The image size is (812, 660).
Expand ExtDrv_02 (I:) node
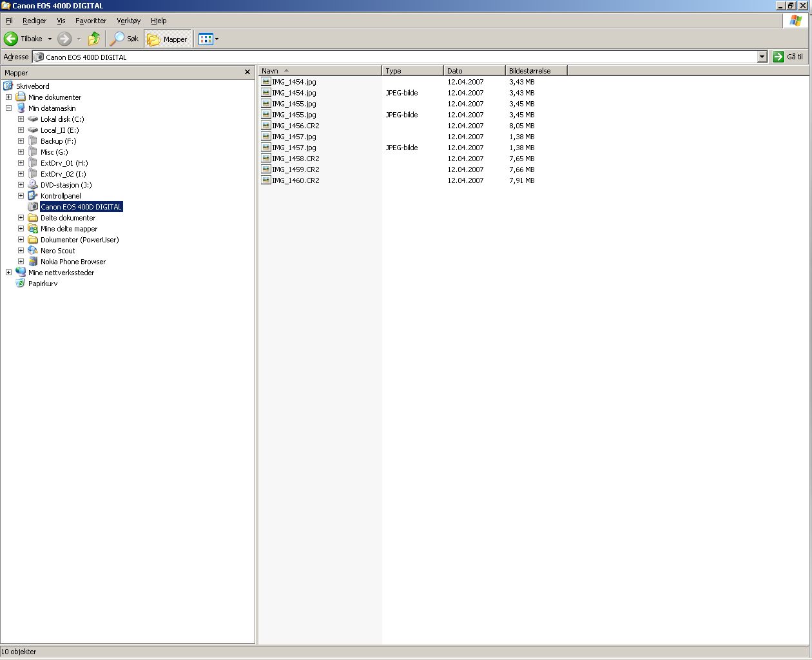(x=21, y=173)
